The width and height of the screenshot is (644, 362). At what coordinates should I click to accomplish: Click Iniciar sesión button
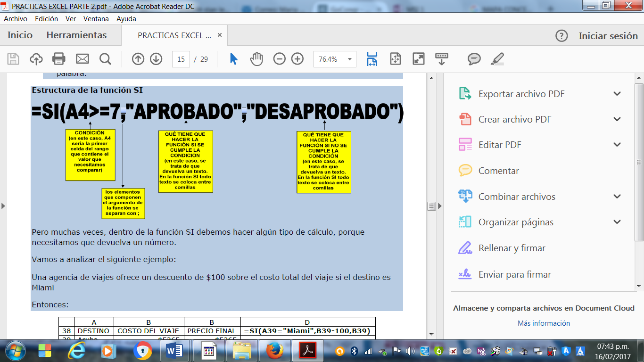point(608,36)
